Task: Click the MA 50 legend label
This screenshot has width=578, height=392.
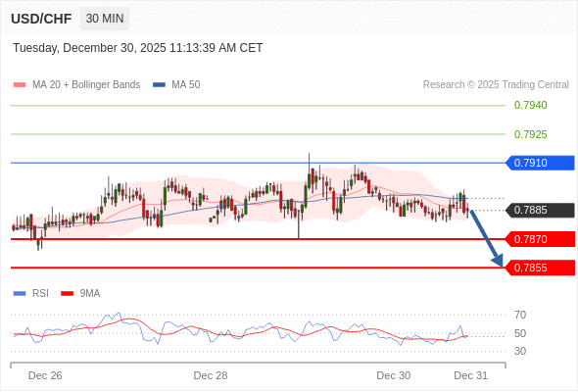Action: [186, 85]
